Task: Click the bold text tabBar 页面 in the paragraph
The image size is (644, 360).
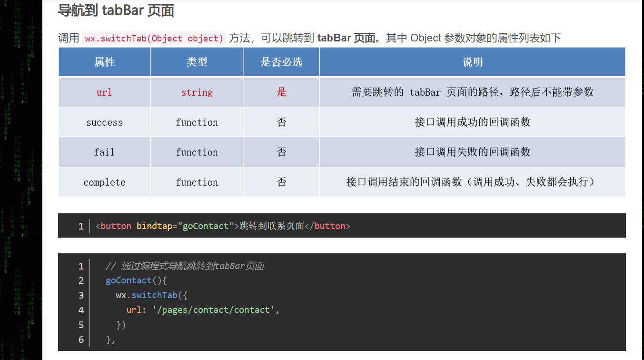Action: tap(347, 38)
